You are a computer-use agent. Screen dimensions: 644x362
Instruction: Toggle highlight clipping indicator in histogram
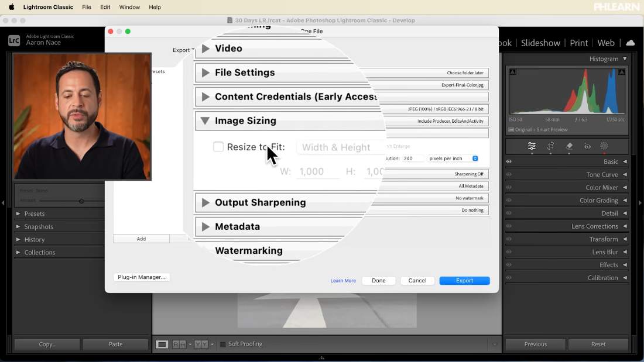(x=622, y=72)
